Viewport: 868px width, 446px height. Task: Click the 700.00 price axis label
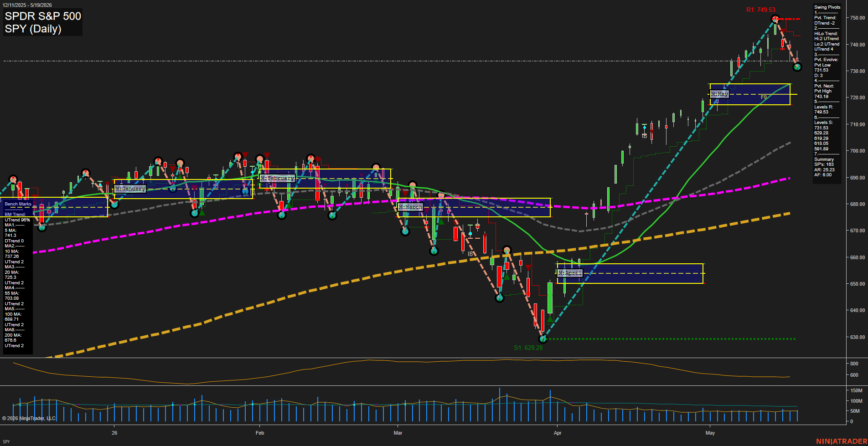(x=858, y=151)
